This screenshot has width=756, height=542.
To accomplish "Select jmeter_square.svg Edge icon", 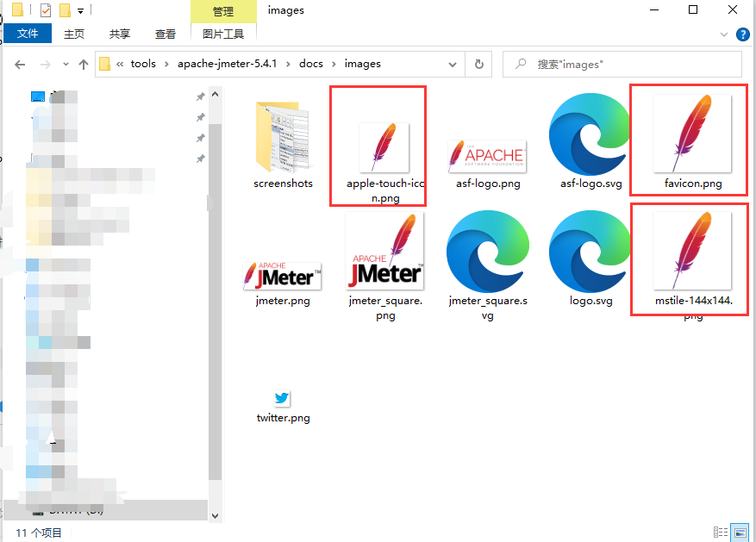I will click(487, 252).
